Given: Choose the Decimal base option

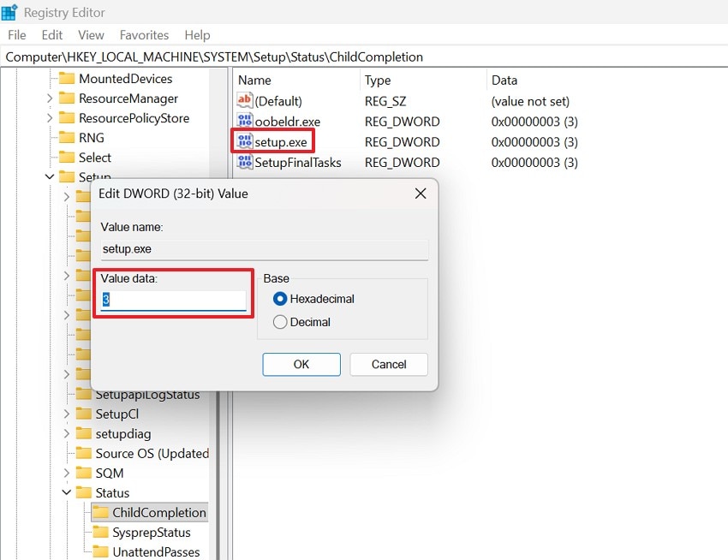Looking at the screenshot, I should point(280,322).
